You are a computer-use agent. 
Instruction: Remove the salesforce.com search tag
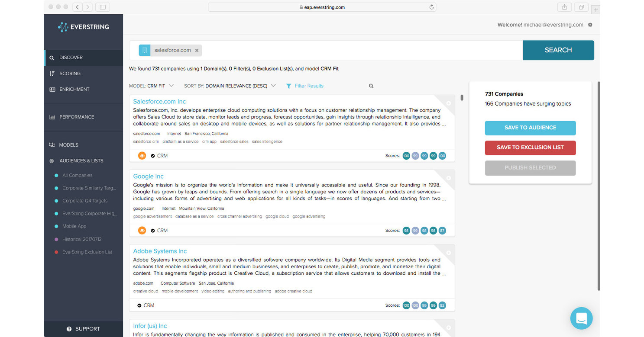click(197, 50)
